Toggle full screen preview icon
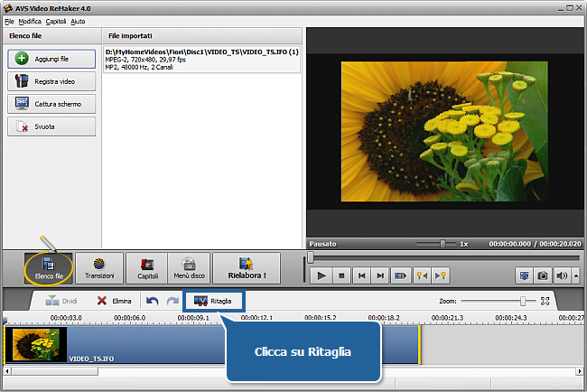The width and height of the screenshot is (587, 392). pos(525,275)
